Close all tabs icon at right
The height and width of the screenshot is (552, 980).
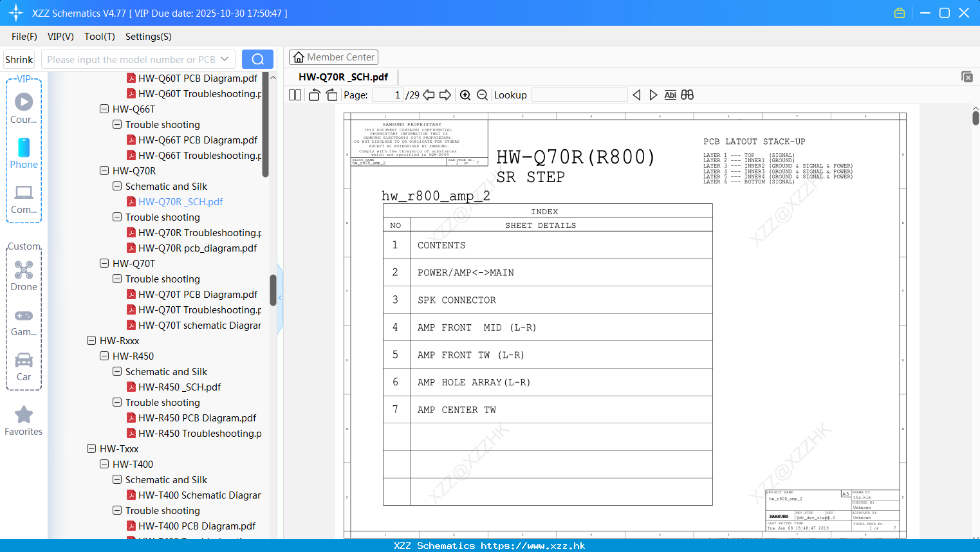(967, 77)
